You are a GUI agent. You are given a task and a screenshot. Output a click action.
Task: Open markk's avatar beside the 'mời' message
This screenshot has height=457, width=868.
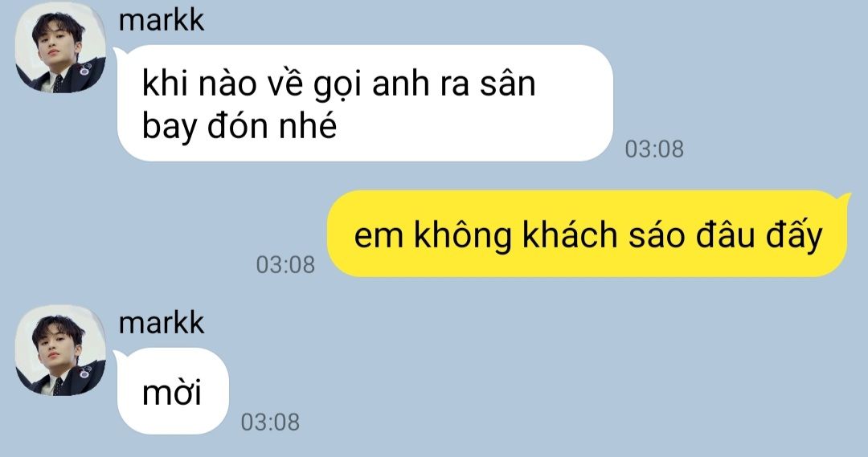tap(59, 350)
